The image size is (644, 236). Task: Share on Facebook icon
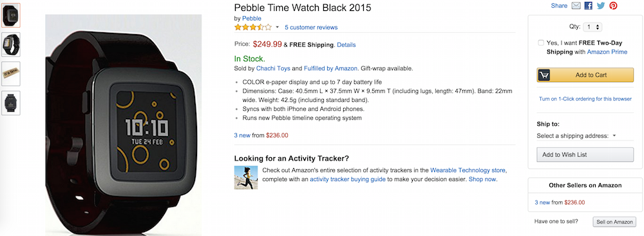pos(588,6)
